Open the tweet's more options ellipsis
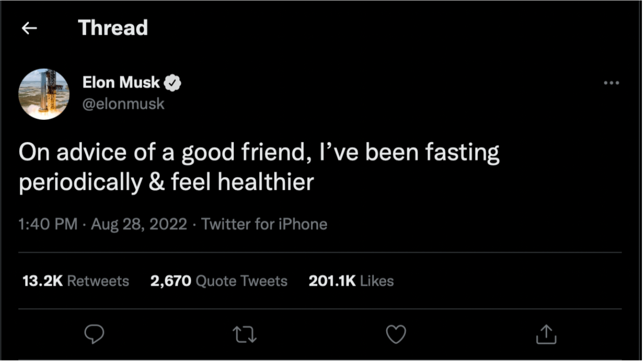The height and width of the screenshot is (361, 644). tap(611, 83)
